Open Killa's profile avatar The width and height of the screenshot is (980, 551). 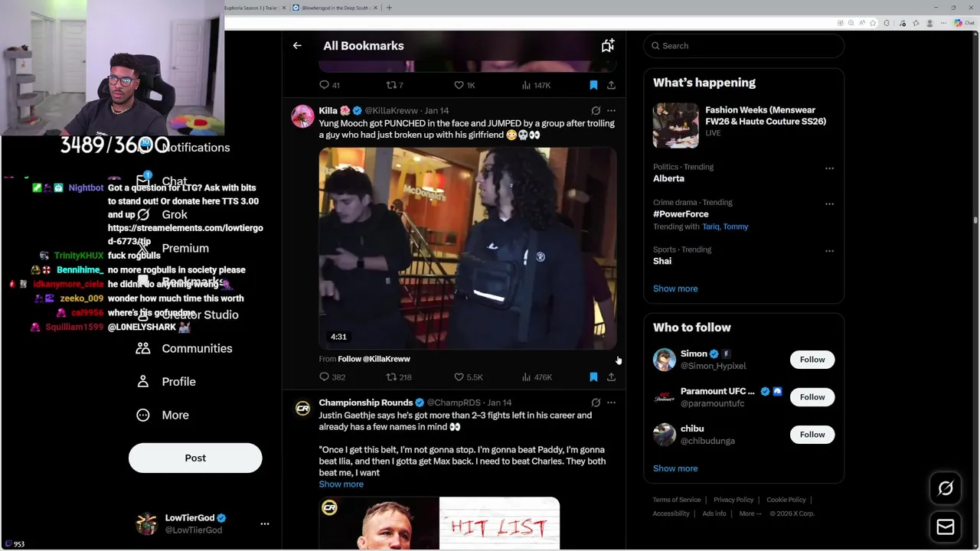[302, 116]
